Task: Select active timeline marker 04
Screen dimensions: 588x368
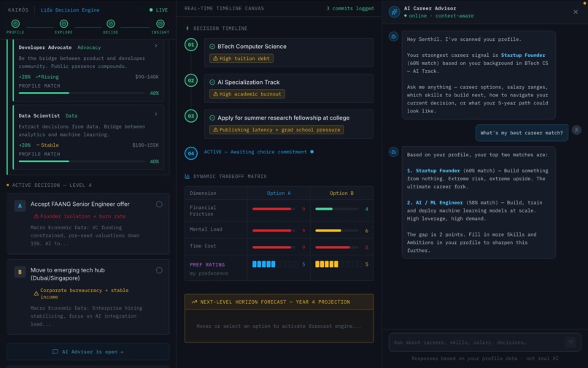Action: pos(191,153)
